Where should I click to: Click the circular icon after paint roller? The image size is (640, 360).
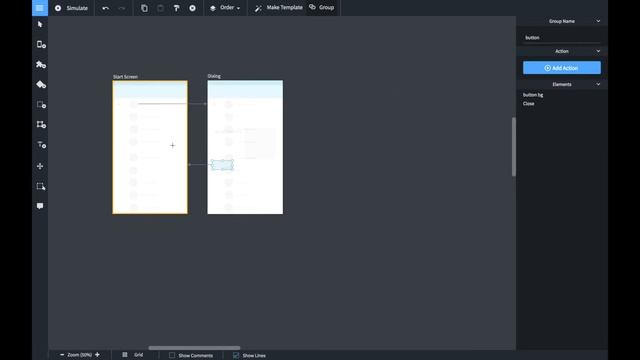point(192,8)
